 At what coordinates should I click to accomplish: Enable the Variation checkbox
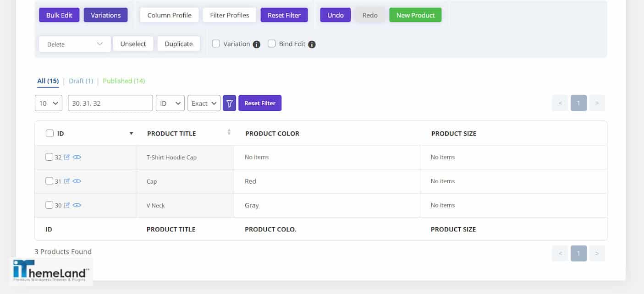[216, 44]
